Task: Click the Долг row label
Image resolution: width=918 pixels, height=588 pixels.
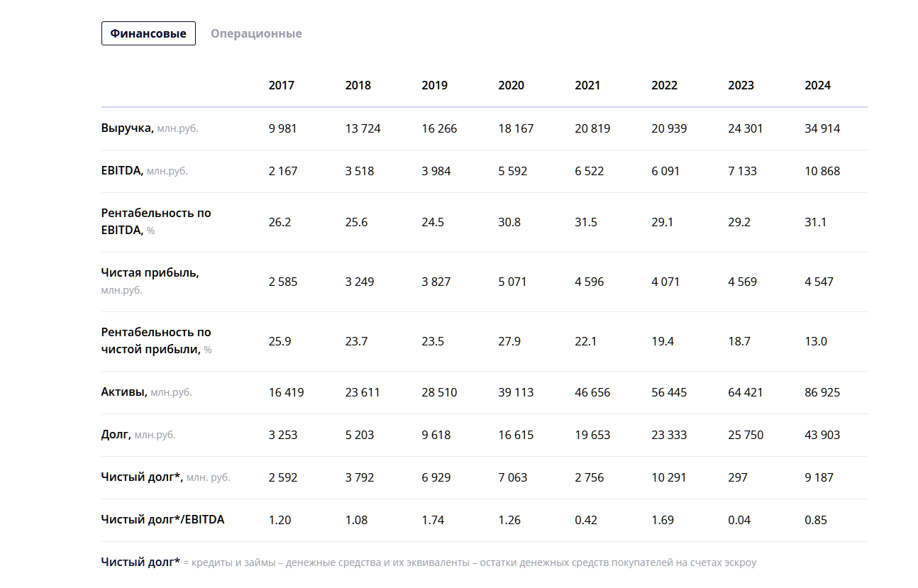Action: [116, 435]
